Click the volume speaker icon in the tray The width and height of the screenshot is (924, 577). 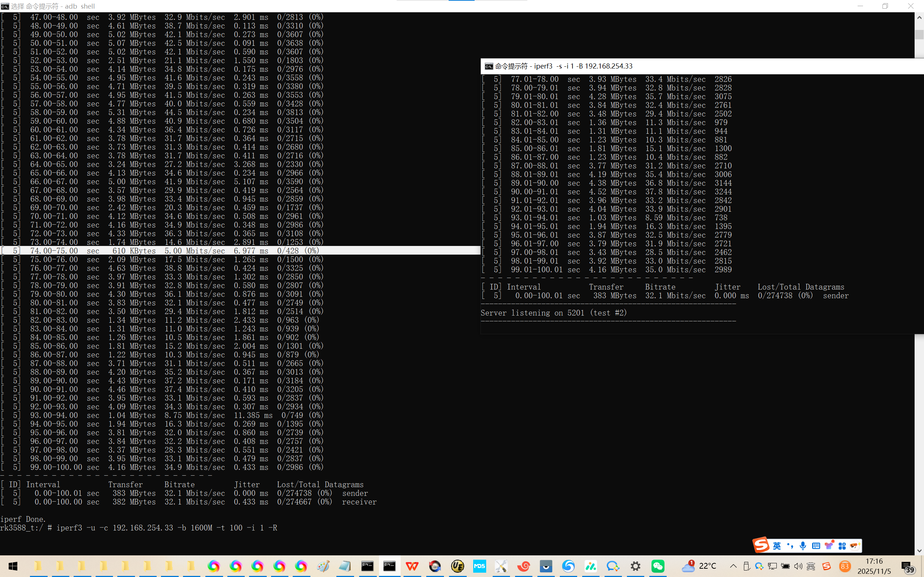[x=798, y=566]
